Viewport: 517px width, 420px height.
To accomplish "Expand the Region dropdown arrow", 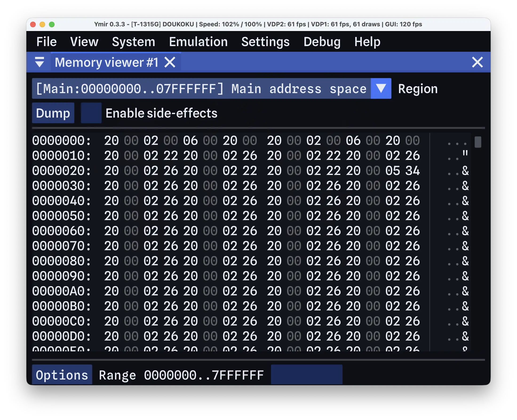I will tap(381, 89).
